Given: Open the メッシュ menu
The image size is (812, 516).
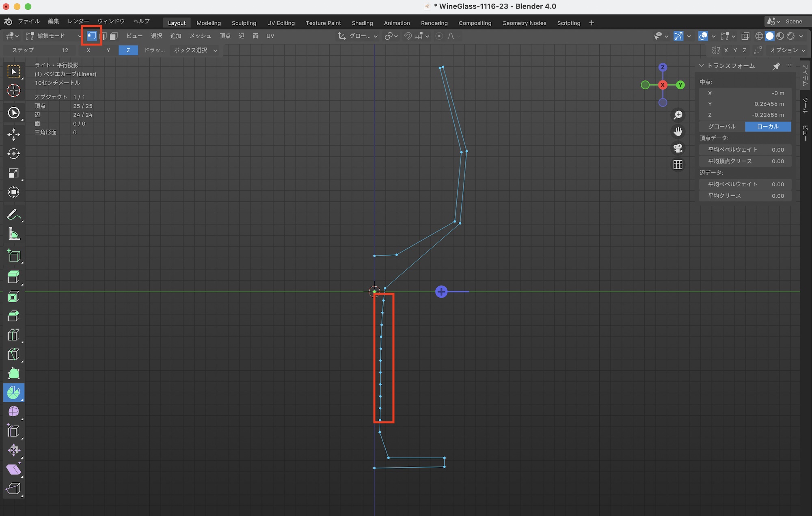Looking at the screenshot, I should coord(200,36).
